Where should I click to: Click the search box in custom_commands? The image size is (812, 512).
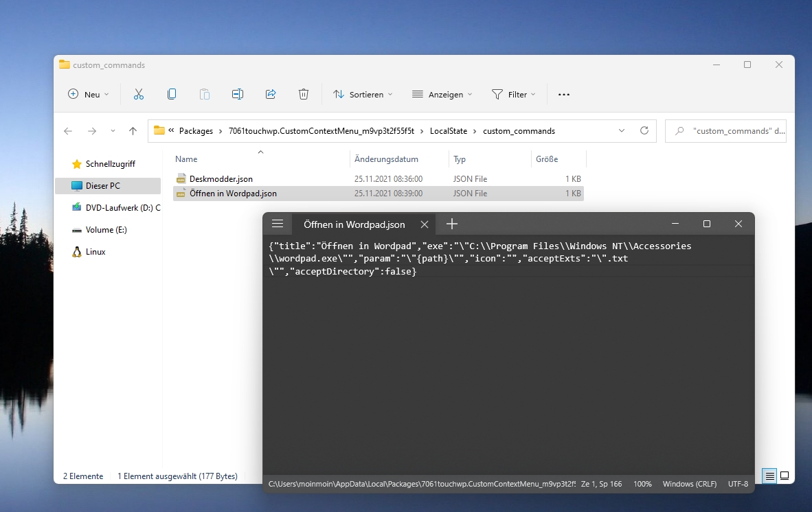(x=725, y=131)
